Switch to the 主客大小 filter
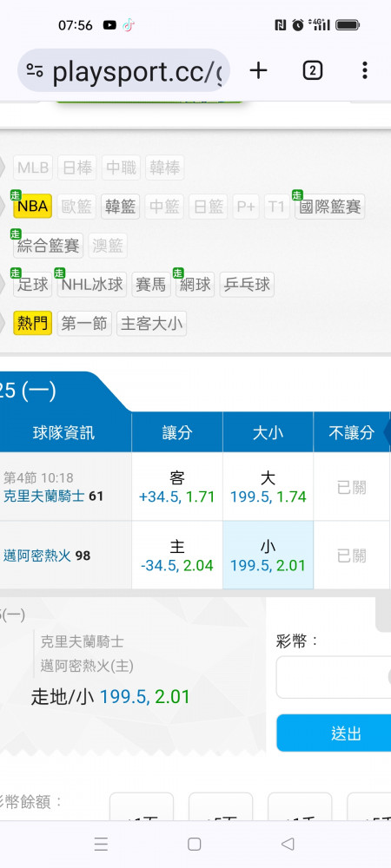 (151, 323)
